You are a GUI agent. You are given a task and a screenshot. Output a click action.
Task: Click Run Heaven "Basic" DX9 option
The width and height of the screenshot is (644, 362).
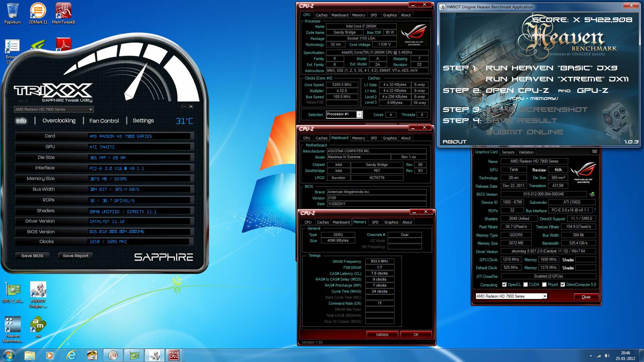(x=551, y=68)
